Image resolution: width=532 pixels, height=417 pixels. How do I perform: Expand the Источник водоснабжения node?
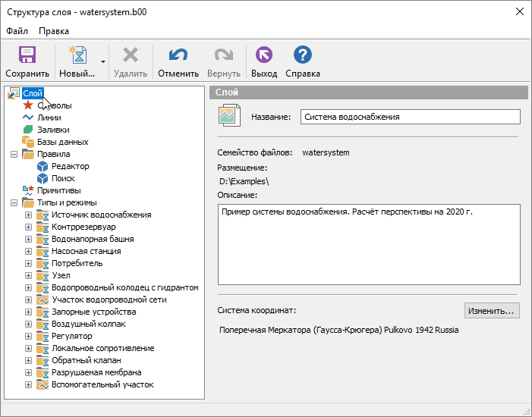click(29, 215)
